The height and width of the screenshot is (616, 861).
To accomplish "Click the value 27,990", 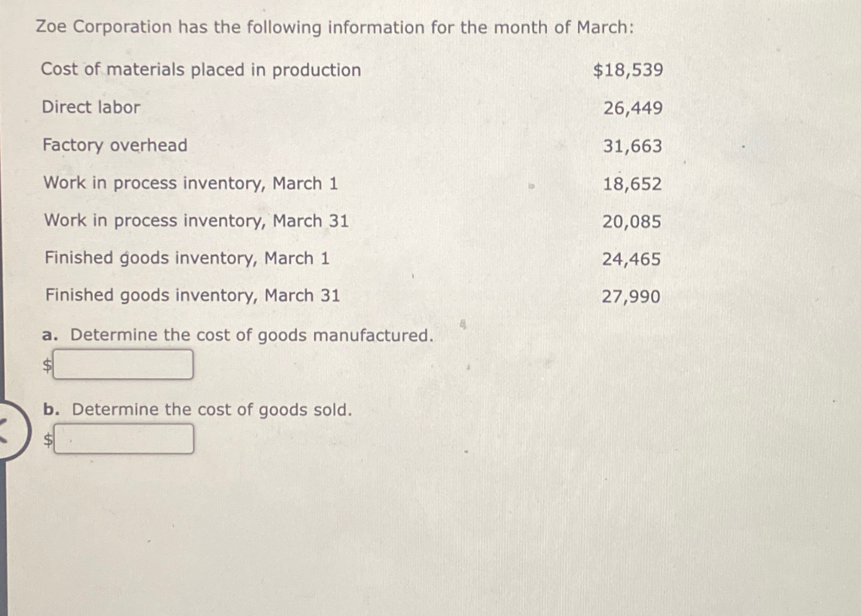I will tap(632, 296).
